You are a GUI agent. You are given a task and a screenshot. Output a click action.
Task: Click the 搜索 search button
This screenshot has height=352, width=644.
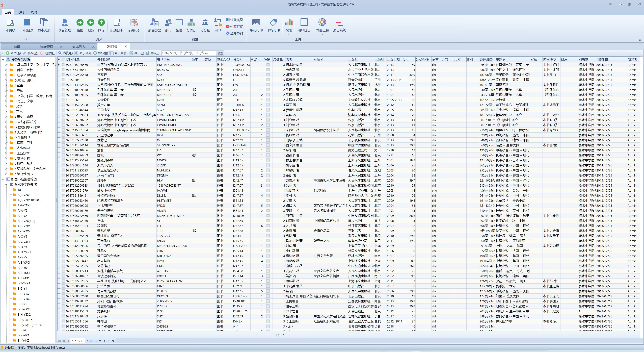[220, 53]
